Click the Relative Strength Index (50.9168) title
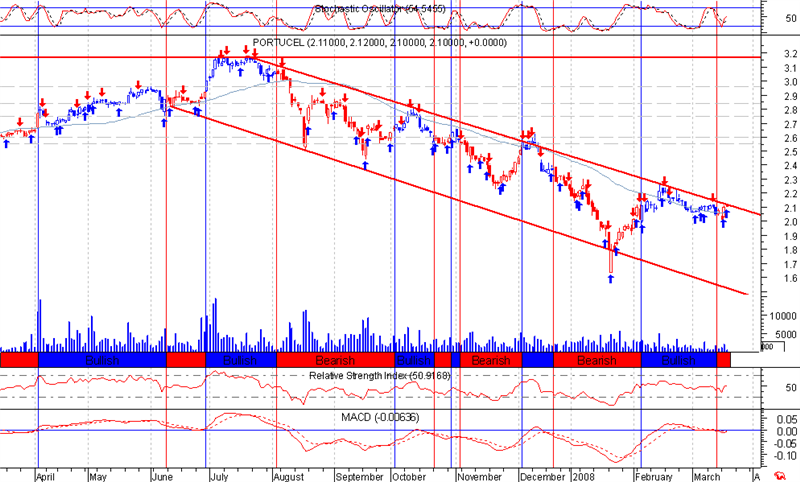Image resolution: width=800 pixels, height=482 pixels. pos(380,375)
